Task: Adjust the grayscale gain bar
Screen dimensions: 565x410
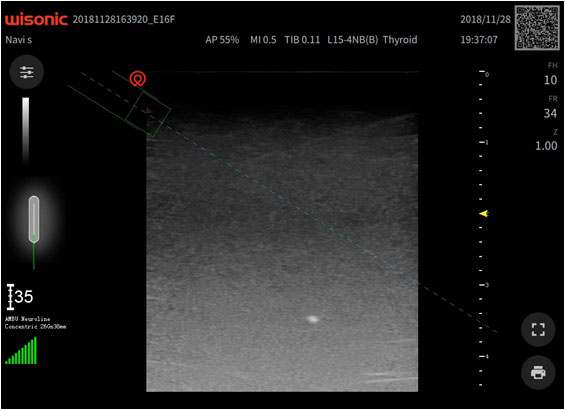Action: click(26, 130)
